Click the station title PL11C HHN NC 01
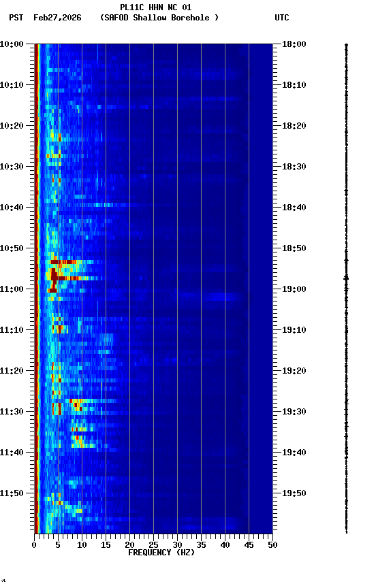 156,7
